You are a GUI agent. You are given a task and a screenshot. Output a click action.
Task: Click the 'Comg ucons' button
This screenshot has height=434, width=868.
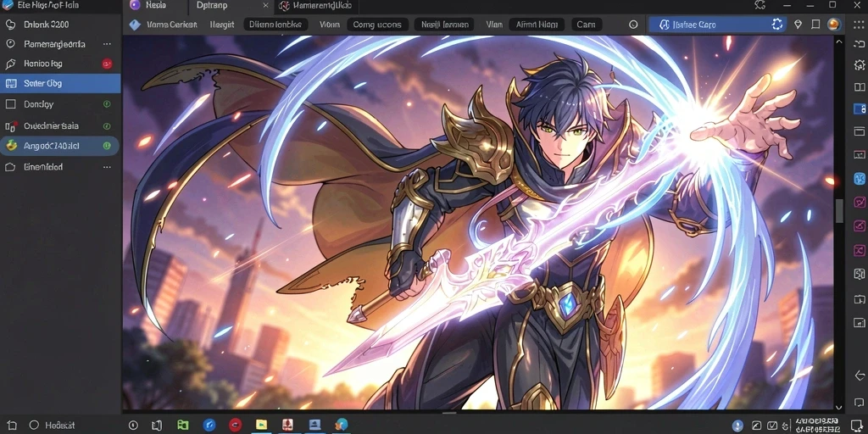click(x=377, y=25)
